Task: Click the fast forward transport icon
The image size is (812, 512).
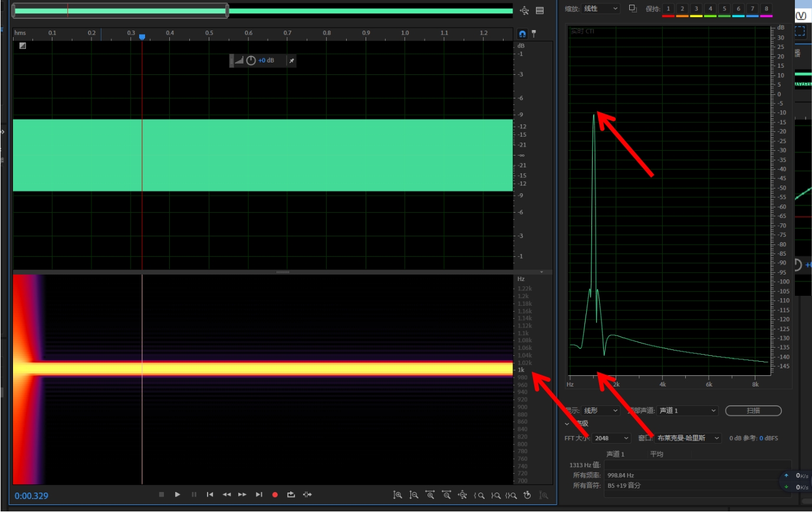Action: point(242,495)
